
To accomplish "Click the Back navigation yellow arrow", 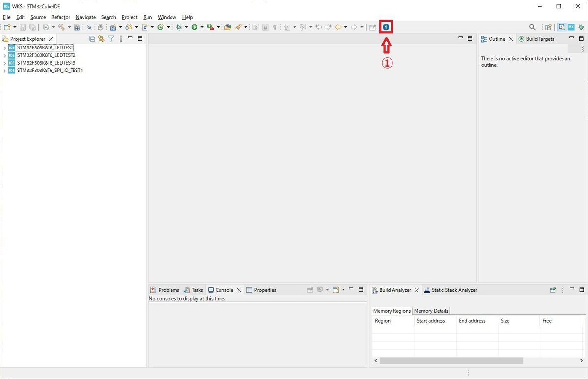I will (338, 27).
